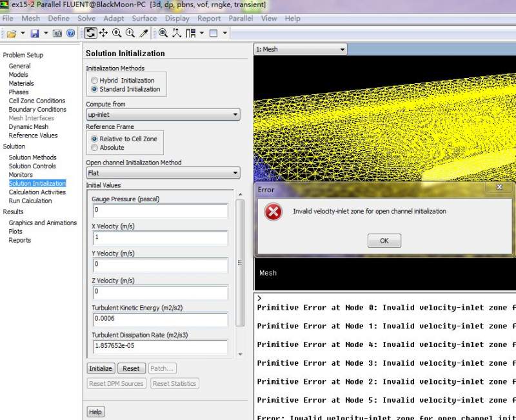Open the Define menu
Screen dimensions: 516x420
(x=59, y=19)
